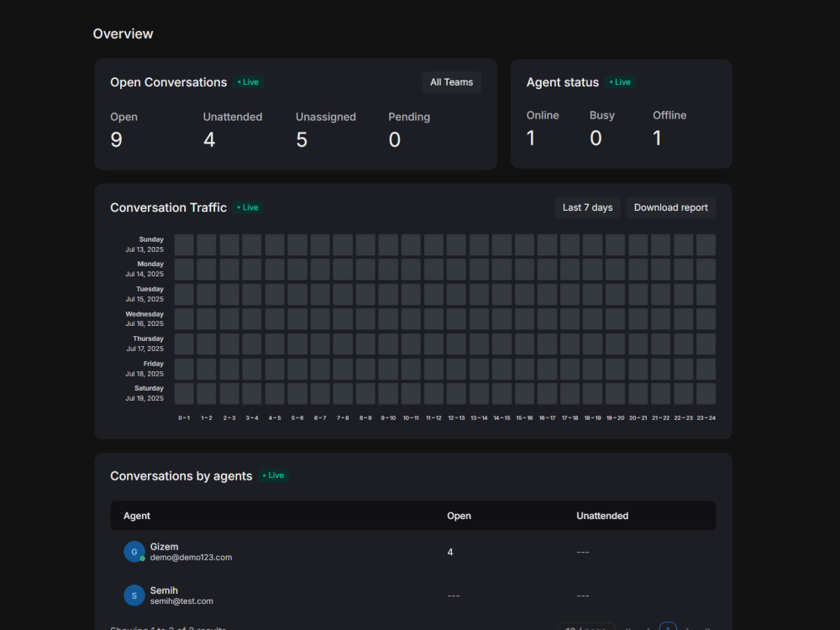Click Wednesday's 12-13 hour heatmap cell
The width and height of the screenshot is (840, 630).
(456, 318)
